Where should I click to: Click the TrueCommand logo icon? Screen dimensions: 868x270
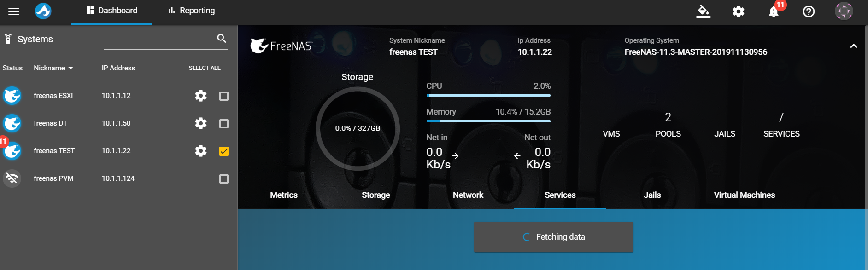click(43, 11)
